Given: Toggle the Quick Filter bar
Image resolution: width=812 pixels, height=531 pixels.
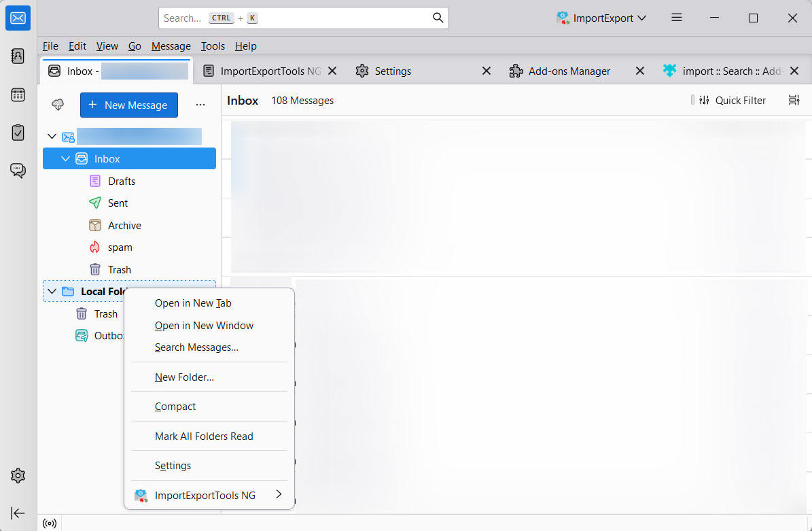Looking at the screenshot, I should tap(732, 101).
